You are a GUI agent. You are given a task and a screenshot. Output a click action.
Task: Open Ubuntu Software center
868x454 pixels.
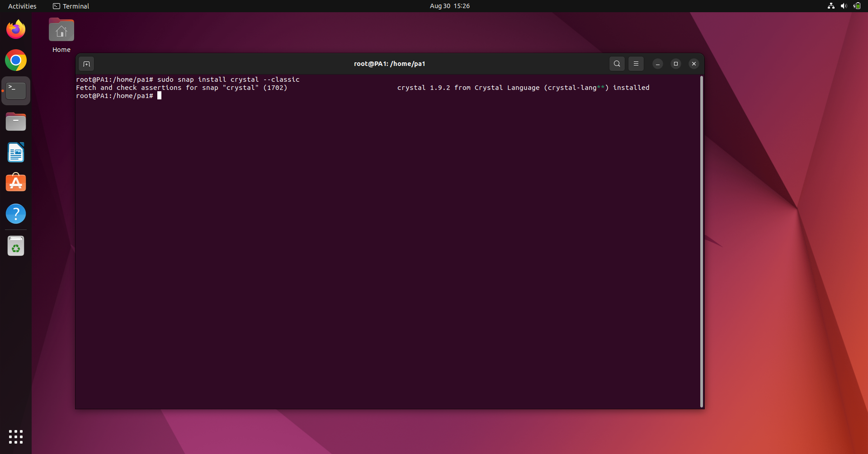tap(15, 182)
